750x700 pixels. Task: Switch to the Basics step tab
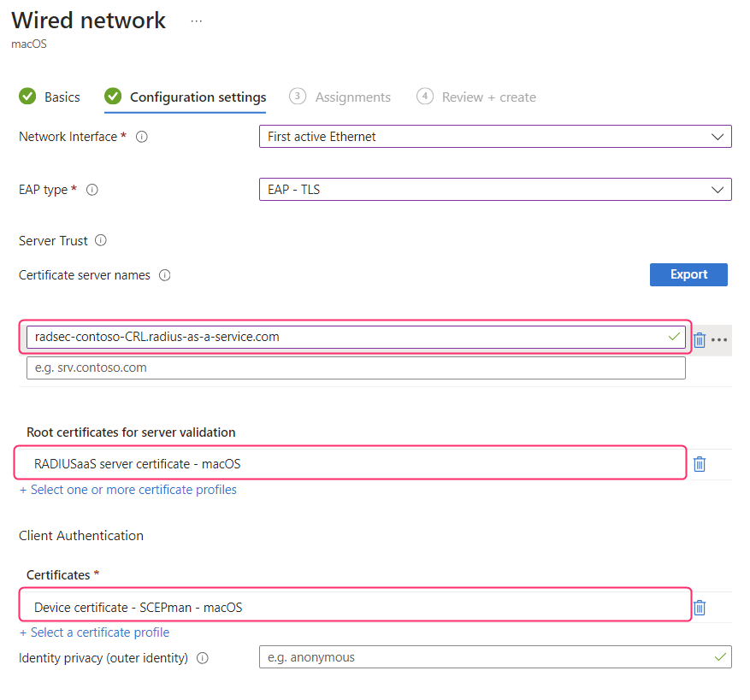[x=50, y=97]
